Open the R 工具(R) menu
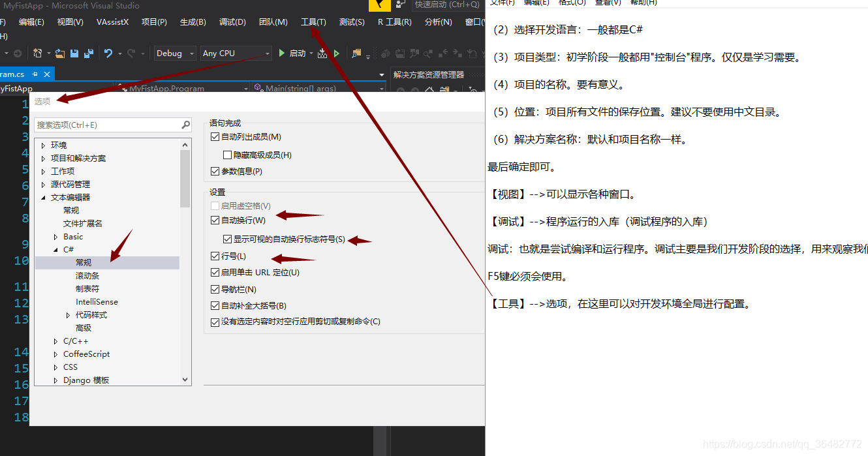 394,22
